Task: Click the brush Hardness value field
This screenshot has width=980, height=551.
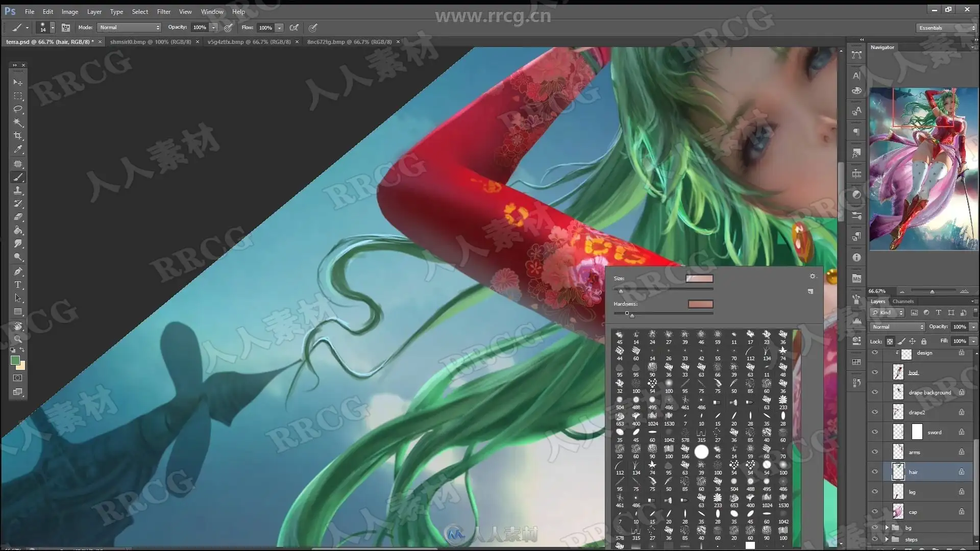Action: (700, 304)
